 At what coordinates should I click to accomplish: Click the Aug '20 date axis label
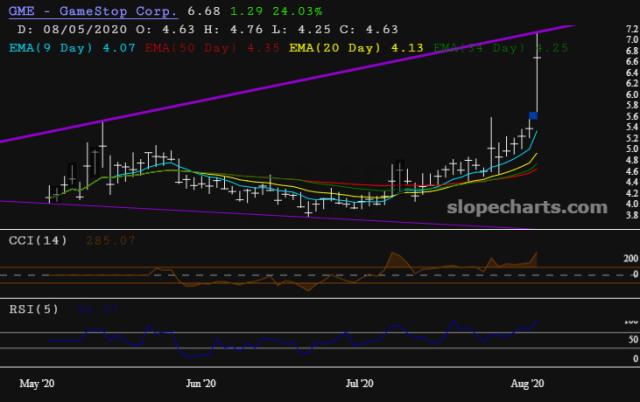[527, 384]
